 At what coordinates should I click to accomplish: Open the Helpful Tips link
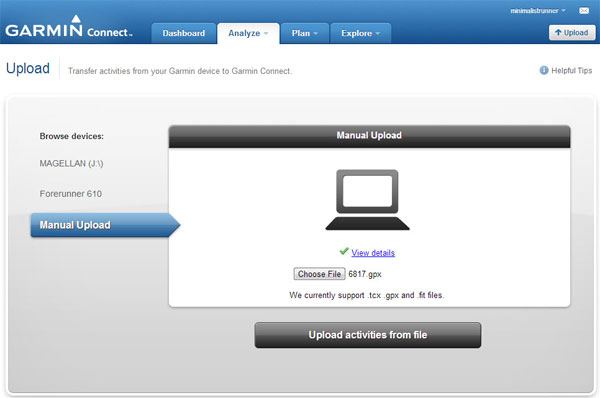pyautogui.click(x=571, y=70)
